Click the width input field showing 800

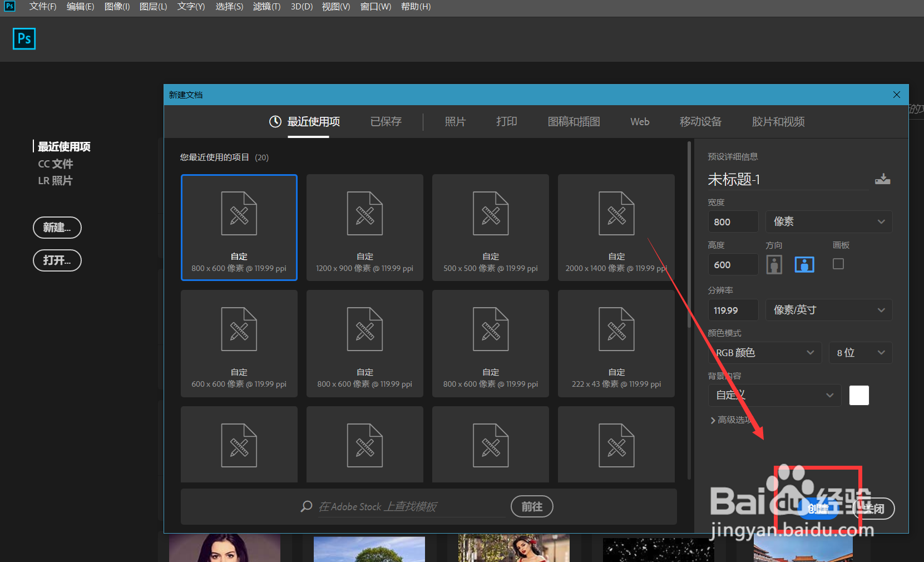point(733,221)
